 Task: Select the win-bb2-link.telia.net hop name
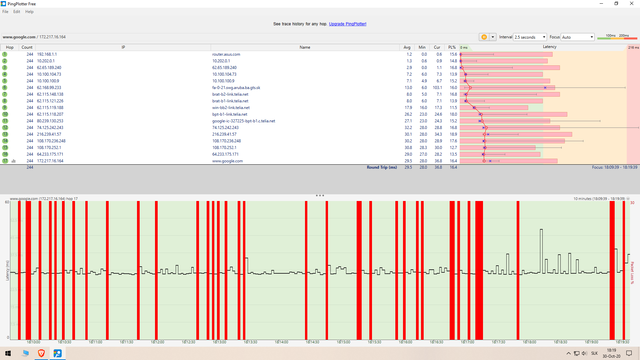tap(231, 108)
